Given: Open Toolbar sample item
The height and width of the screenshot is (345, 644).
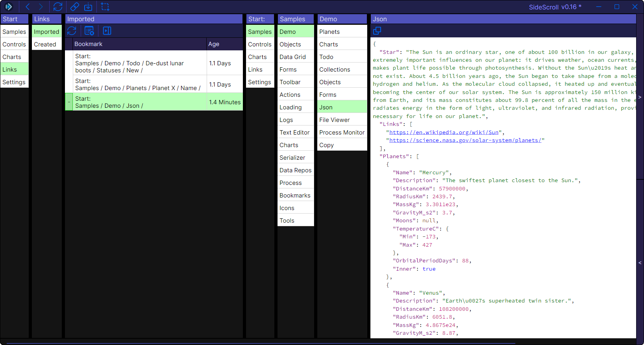Looking at the screenshot, I should coord(296,82).
